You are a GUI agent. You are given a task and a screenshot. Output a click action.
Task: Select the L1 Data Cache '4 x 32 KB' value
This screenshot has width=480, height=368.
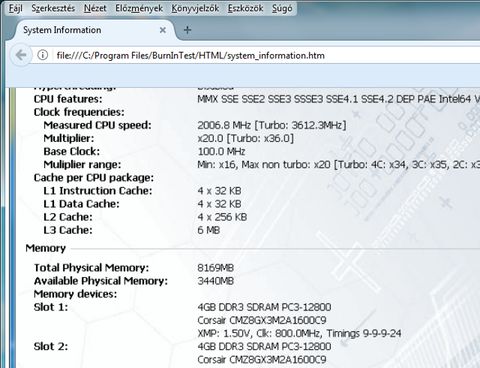[219, 204]
